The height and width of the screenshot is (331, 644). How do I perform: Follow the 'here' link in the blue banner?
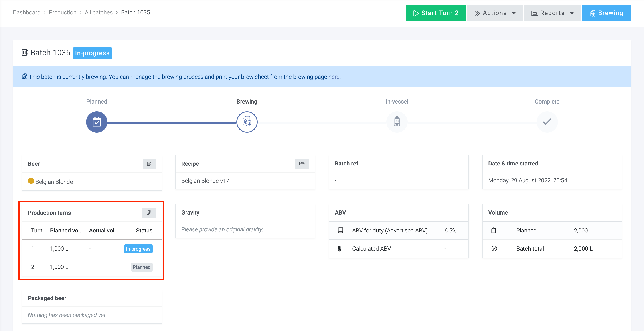pos(334,77)
